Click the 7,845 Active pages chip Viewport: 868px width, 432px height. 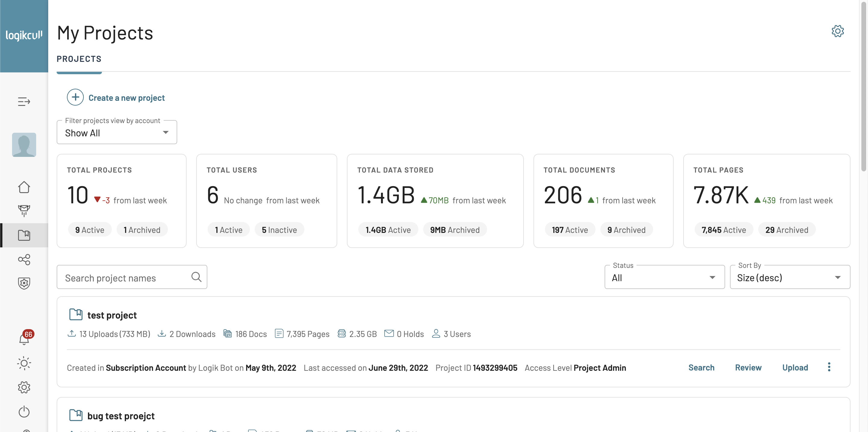click(724, 230)
